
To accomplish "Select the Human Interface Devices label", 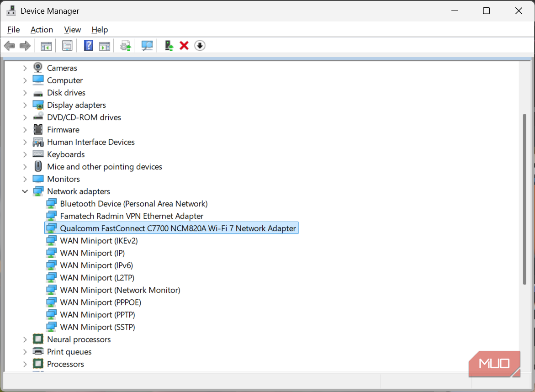I will (x=91, y=142).
